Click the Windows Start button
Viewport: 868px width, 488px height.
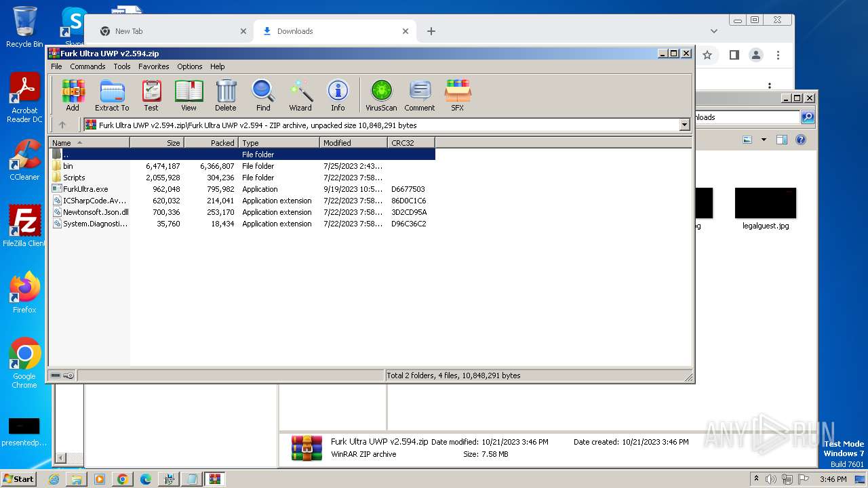pos(19,479)
